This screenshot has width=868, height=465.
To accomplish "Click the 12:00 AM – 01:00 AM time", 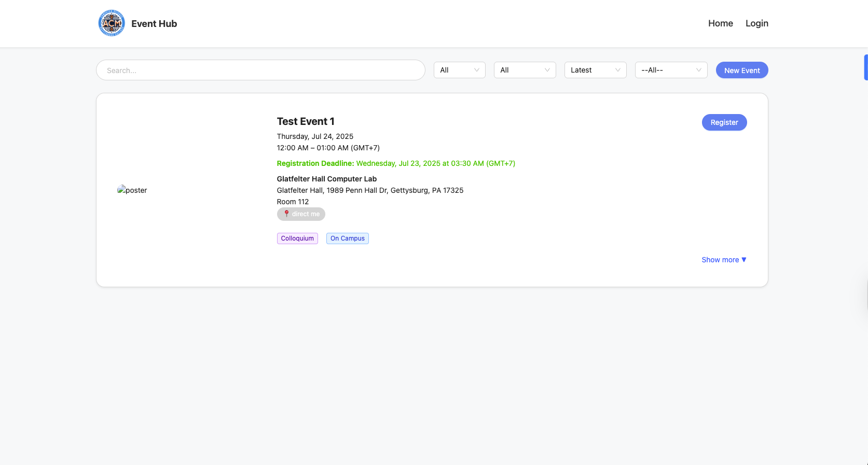I will (x=328, y=148).
